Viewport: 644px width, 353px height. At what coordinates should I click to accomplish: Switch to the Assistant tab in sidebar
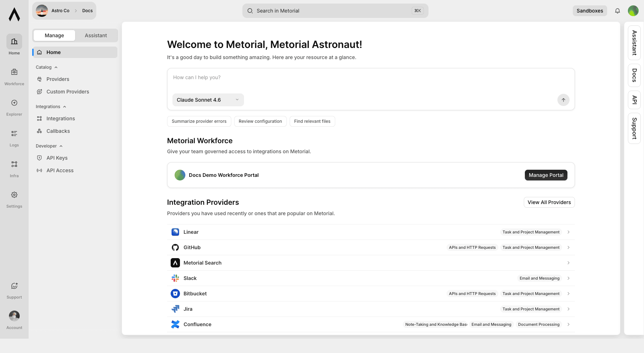click(x=96, y=35)
